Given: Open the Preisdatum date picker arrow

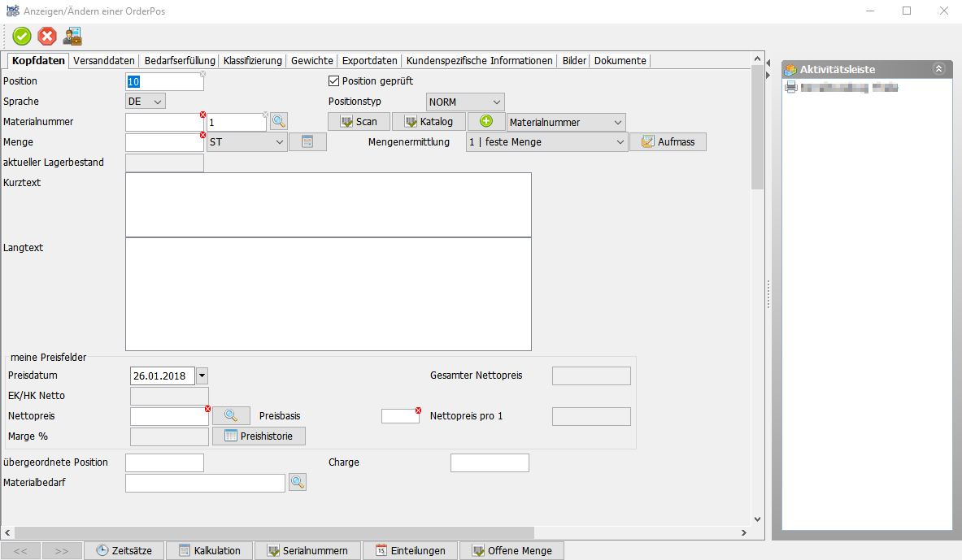Looking at the screenshot, I should (x=202, y=376).
